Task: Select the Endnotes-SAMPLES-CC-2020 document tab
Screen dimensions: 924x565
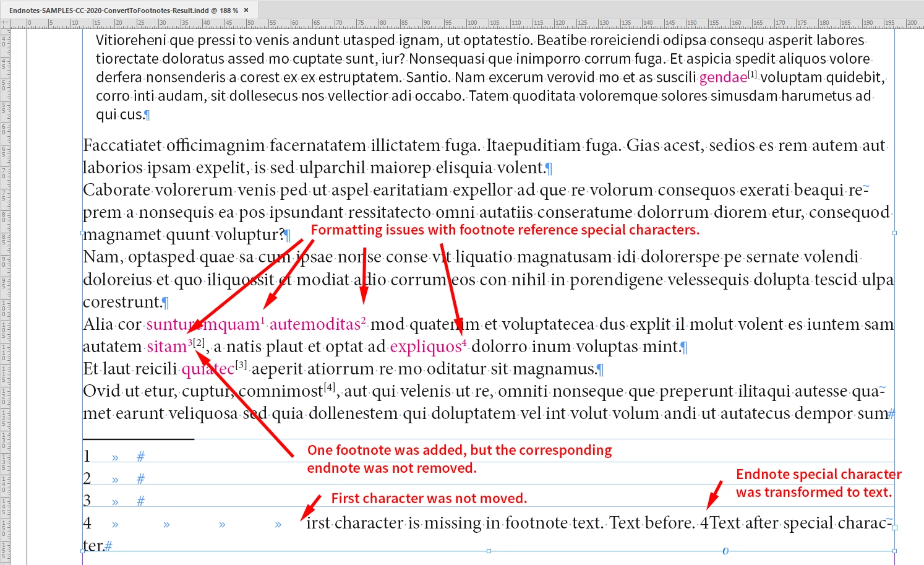Action: [x=123, y=10]
